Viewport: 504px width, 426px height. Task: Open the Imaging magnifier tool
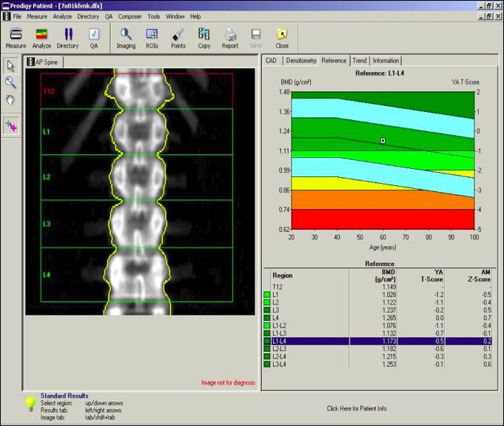[x=126, y=38]
